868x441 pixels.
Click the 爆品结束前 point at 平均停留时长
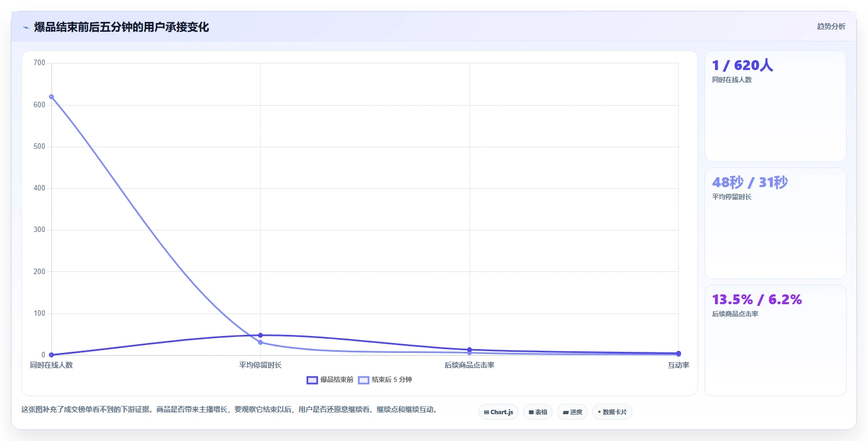(260, 335)
